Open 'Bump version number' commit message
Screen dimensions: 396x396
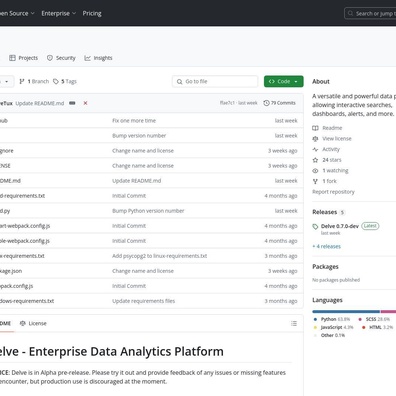pos(139,136)
